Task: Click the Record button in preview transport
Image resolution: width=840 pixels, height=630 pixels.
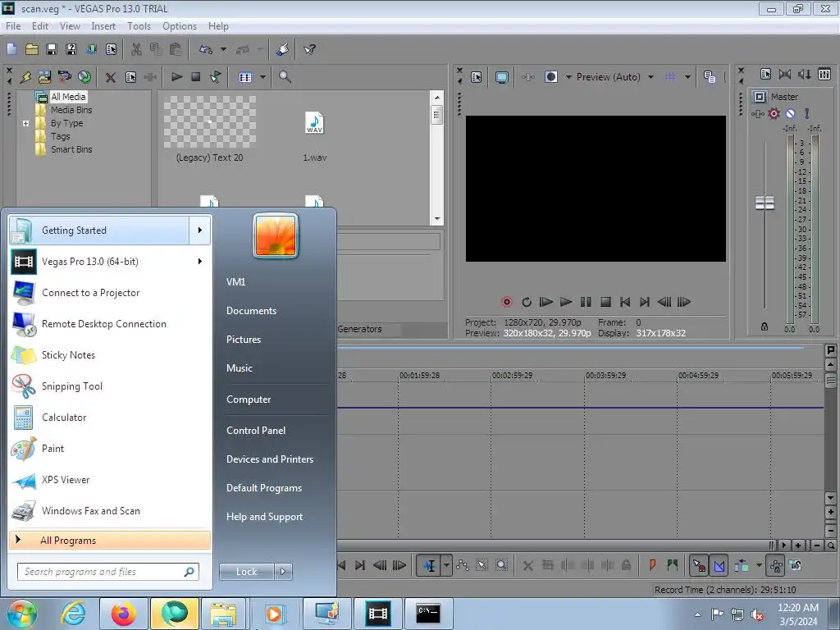Action: pyautogui.click(x=506, y=302)
